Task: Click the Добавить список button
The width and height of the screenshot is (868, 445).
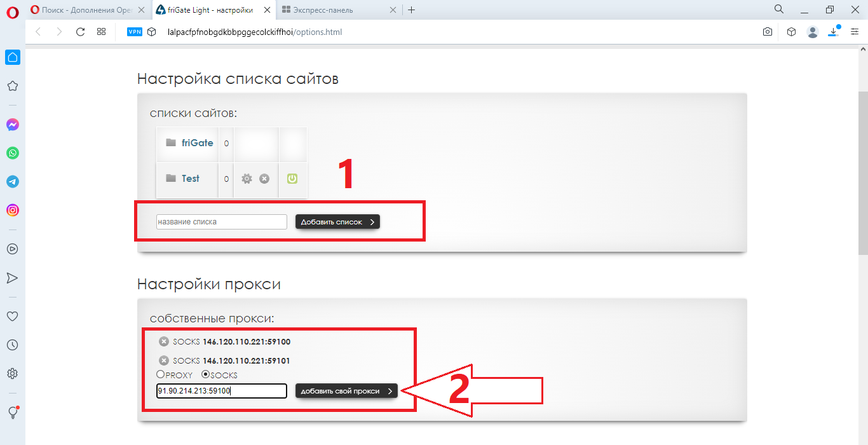Action: tap(337, 222)
